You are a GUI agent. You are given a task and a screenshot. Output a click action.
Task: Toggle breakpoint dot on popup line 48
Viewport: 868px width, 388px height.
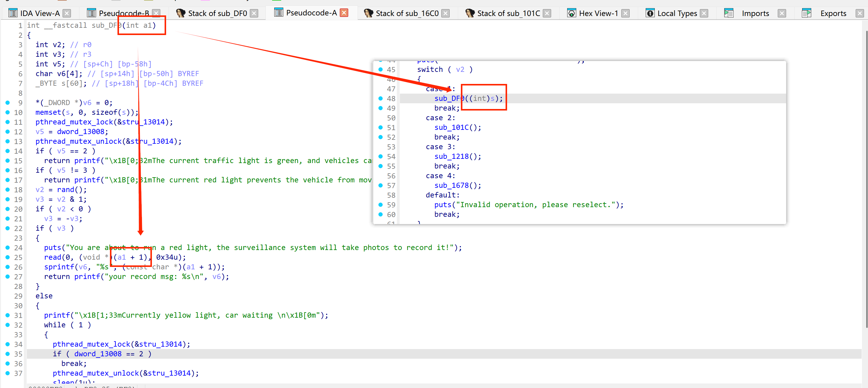pos(381,98)
